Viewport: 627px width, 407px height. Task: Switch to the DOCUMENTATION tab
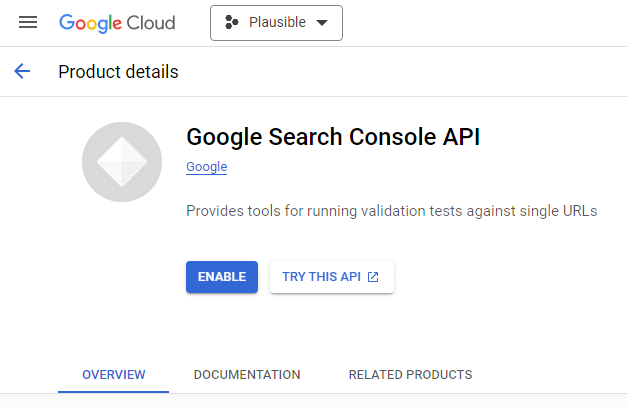[247, 375]
